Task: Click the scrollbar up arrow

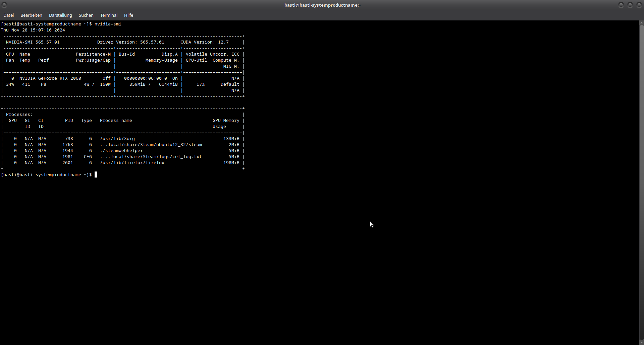Action: [x=642, y=23]
